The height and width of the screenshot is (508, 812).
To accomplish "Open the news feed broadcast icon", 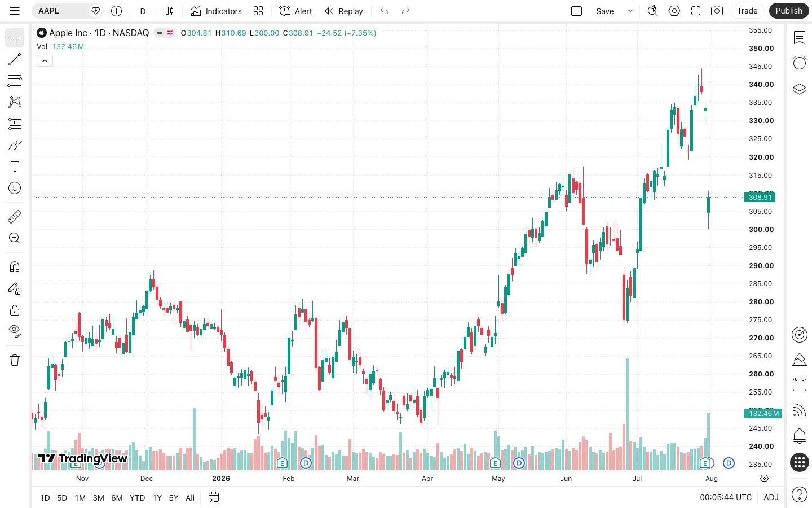I will [800, 410].
